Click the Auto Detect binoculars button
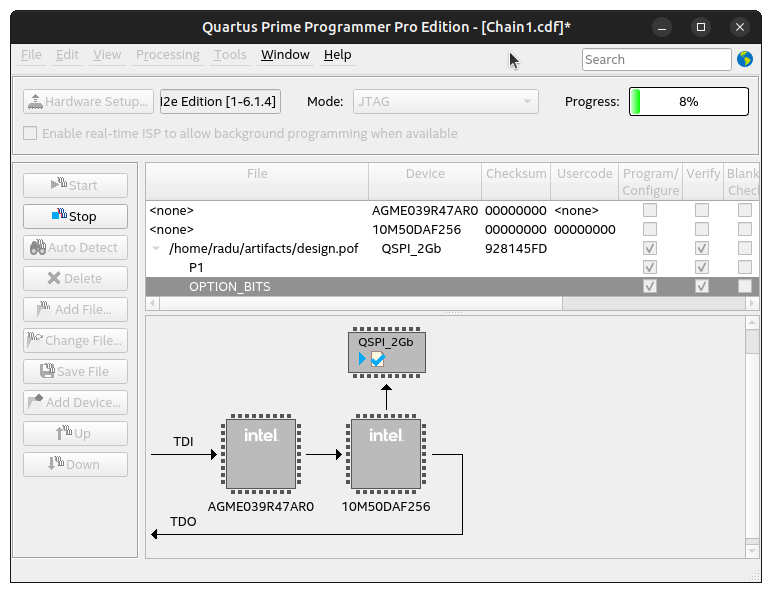This screenshot has width=772, height=593. [x=75, y=247]
